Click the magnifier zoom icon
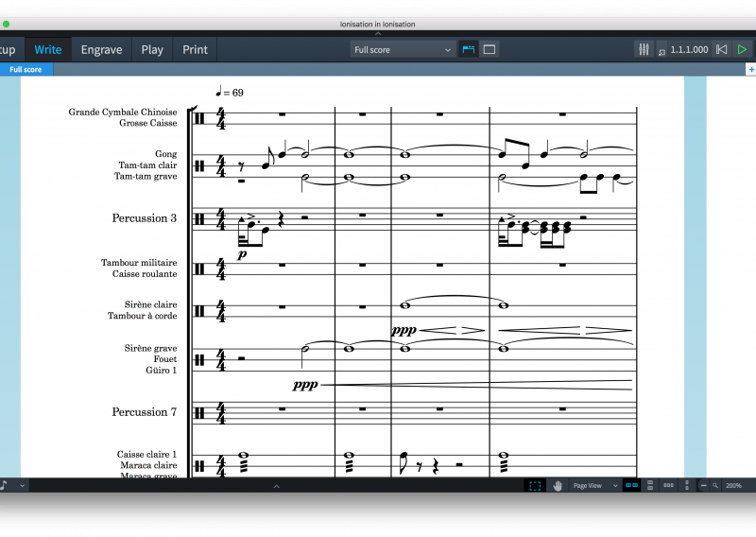756x537 pixels. click(x=715, y=485)
